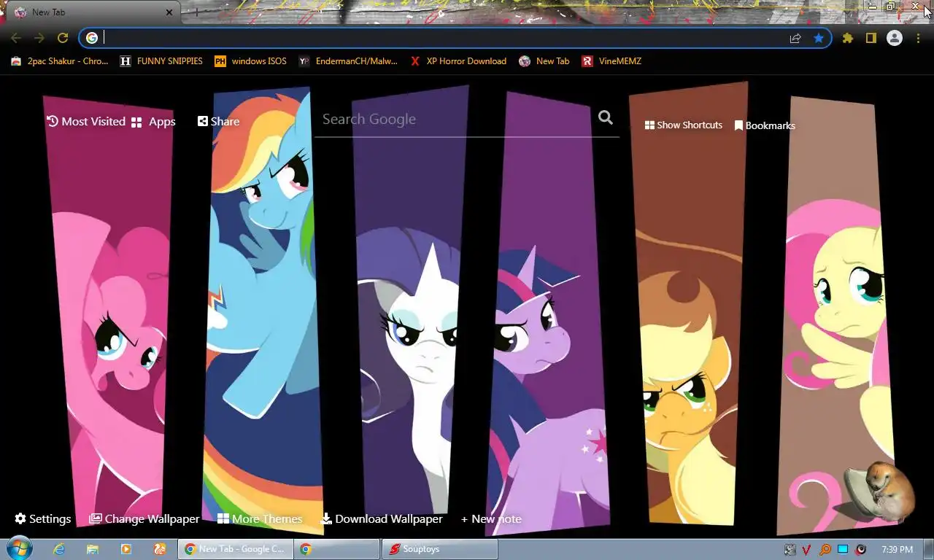Share this page via address bar share icon
The width and height of the screenshot is (934, 560).
pyautogui.click(x=795, y=38)
